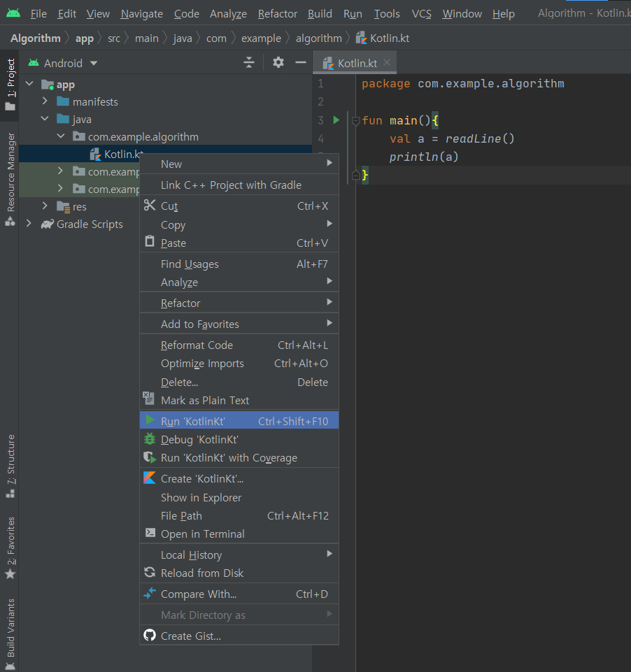Hide the Project panel with minus icon
Image resolution: width=631 pixels, height=672 pixels.
(x=301, y=62)
